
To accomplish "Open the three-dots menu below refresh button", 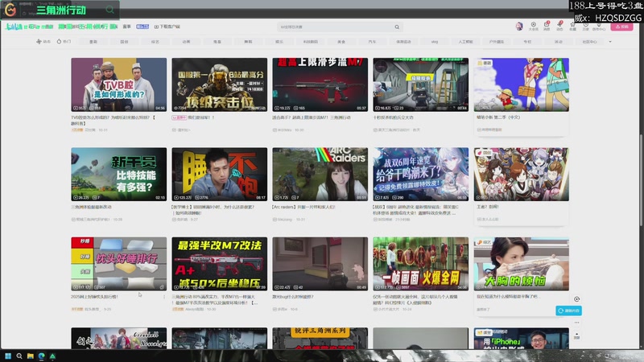I will coord(576,323).
